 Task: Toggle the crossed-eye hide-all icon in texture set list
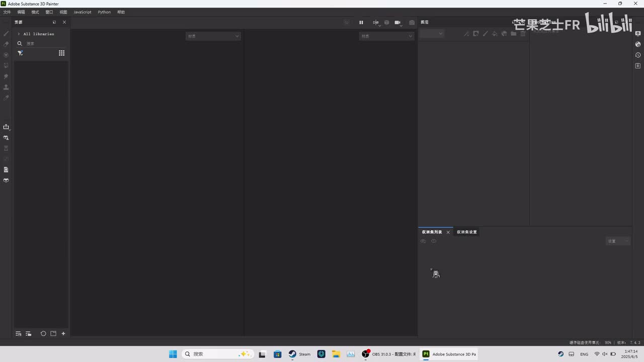423,241
